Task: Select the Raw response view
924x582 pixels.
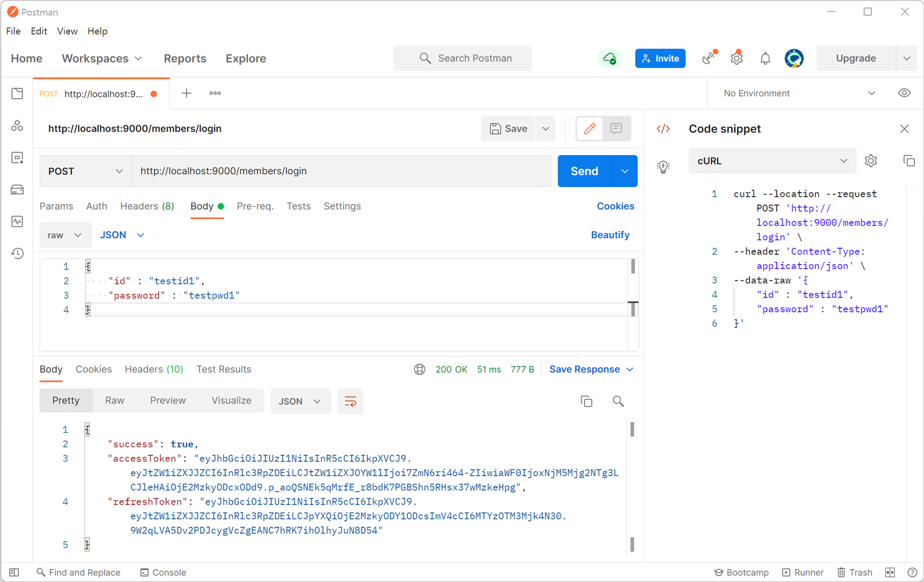Action: click(115, 401)
